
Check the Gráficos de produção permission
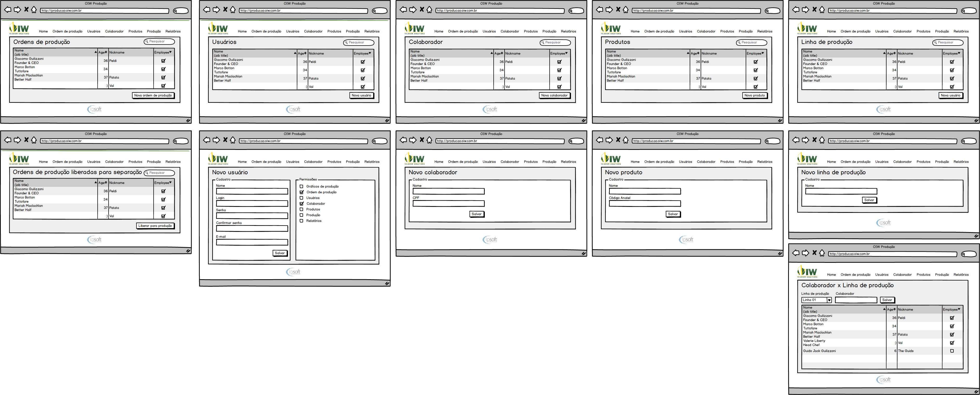(x=302, y=187)
